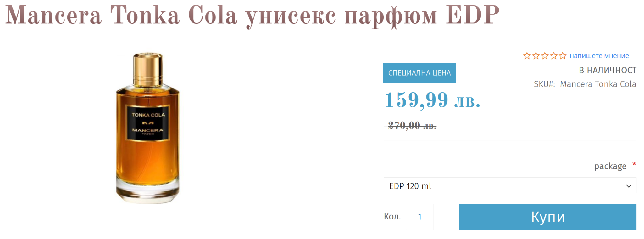The width and height of the screenshot is (644, 239).
Task: Click the 'Кол.' quantity label
Action: click(x=392, y=217)
